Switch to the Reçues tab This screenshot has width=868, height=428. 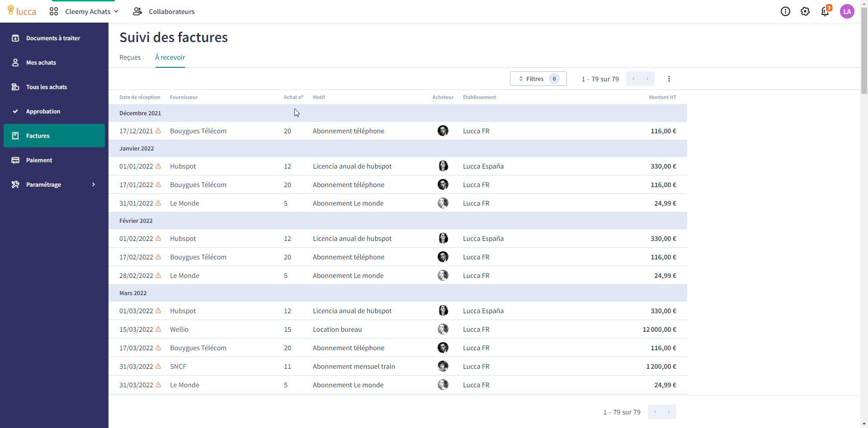click(x=130, y=57)
